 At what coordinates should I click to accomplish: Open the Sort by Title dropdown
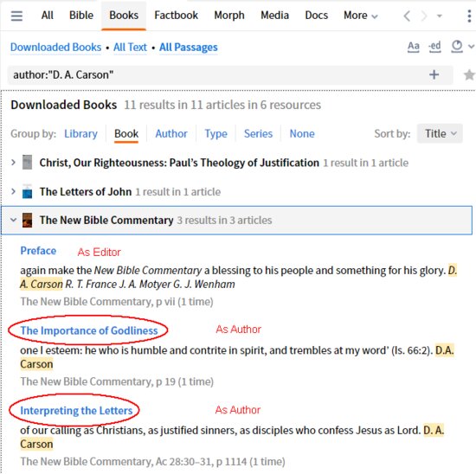pyautogui.click(x=440, y=133)
